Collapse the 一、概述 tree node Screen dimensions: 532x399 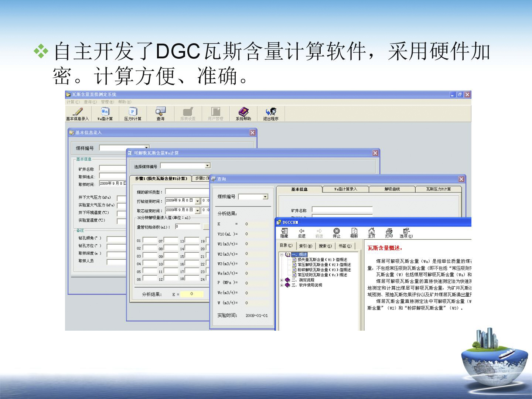click(x=282, y=255)
